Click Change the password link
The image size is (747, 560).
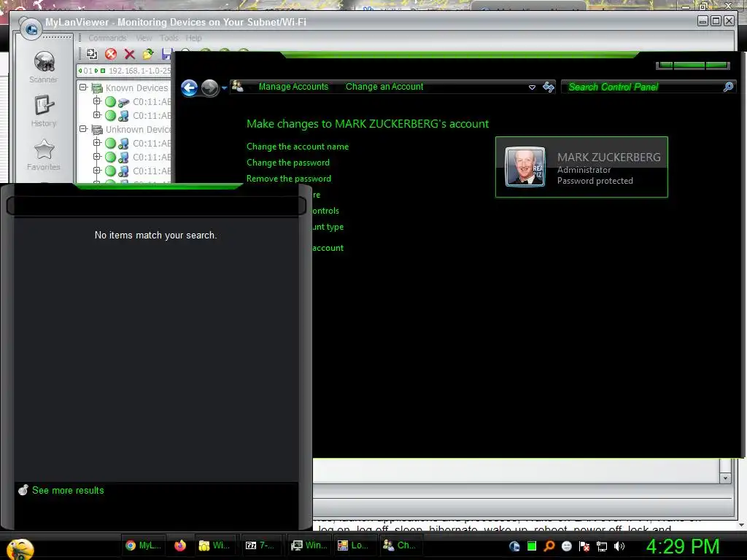pyautogui.click(x=287, y=163)
